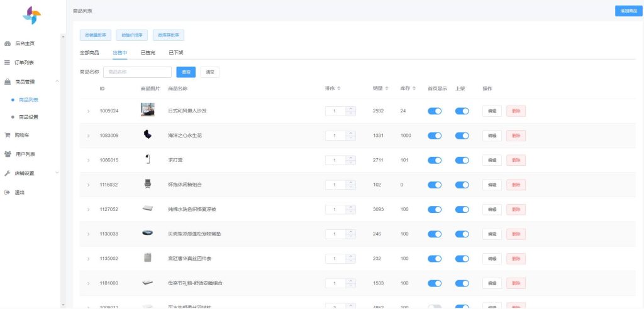Click stock value 1000
The height and width of the screenshot is (309, 644).
click(x=406, y=136)
